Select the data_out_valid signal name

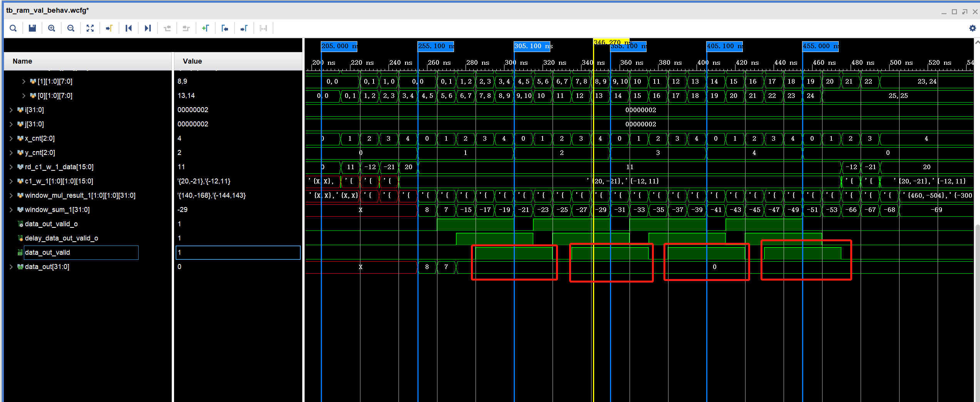[x=47, y=252]
